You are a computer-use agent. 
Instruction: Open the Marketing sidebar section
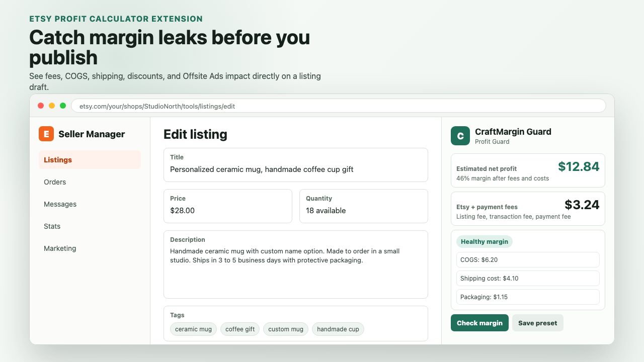pyautogui.click(x=90, y=248)
